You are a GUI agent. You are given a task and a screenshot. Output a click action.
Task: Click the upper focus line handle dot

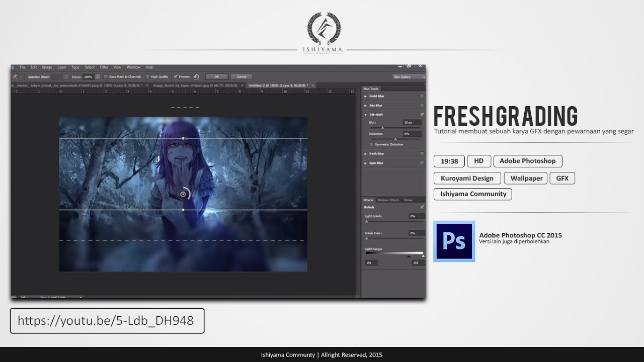pos(183,138)
